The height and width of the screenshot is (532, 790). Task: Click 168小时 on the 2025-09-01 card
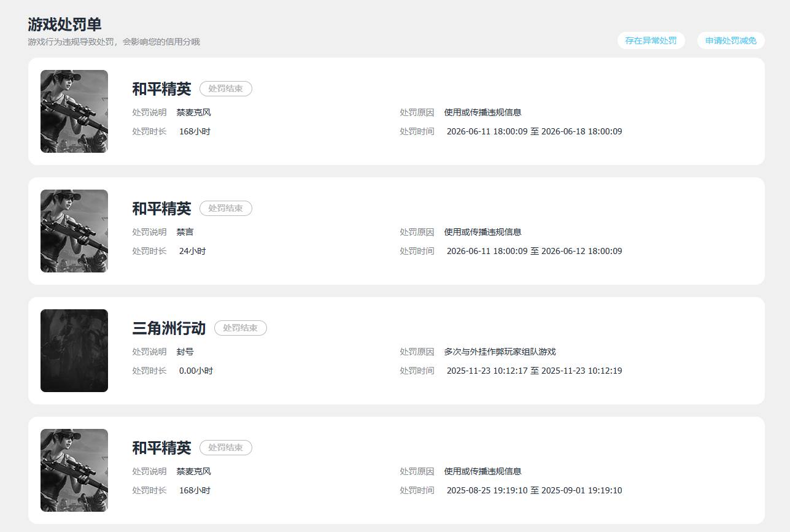[x=195, y=490]
